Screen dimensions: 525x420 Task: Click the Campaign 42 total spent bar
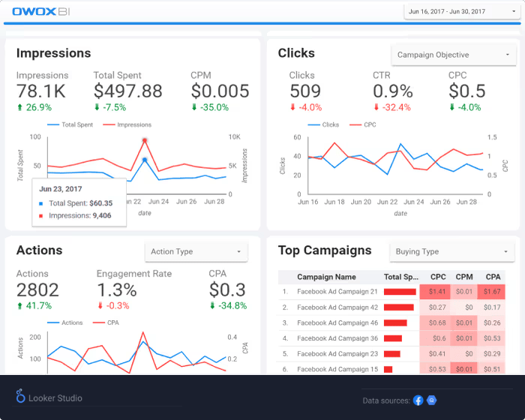coord(399,307)
